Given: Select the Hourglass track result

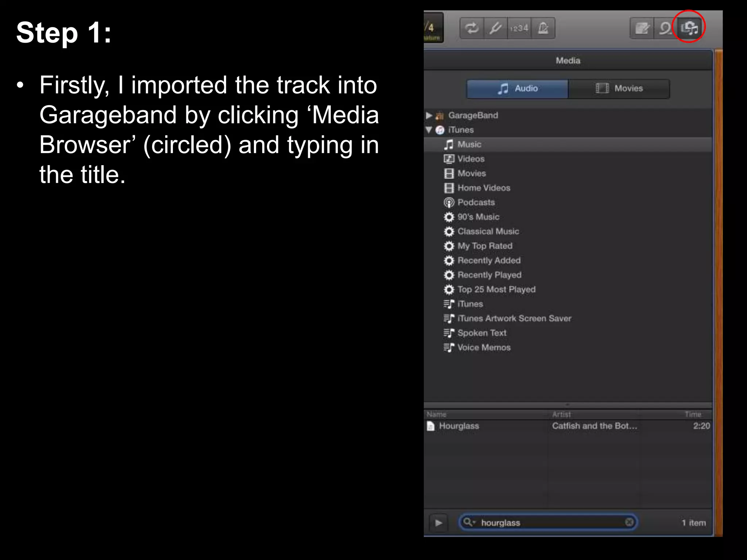Looking at the screenshot, I should pyautogui.click(x=568, y=426).
